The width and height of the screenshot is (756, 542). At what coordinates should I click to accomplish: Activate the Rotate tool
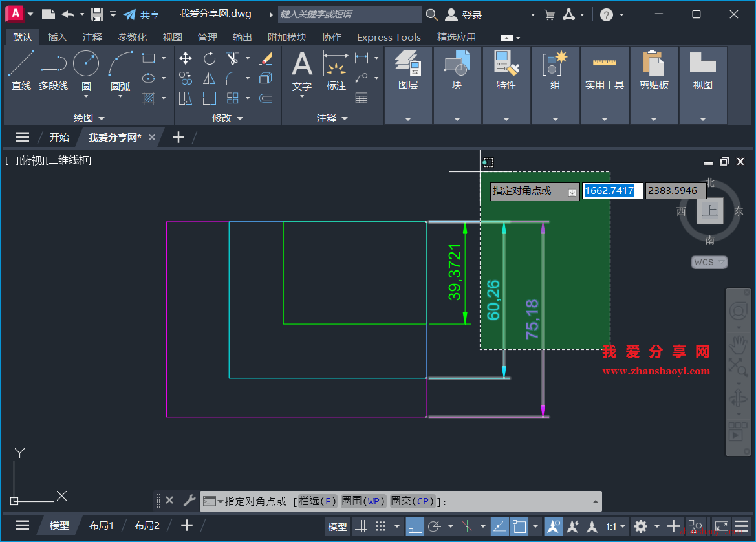210,58
